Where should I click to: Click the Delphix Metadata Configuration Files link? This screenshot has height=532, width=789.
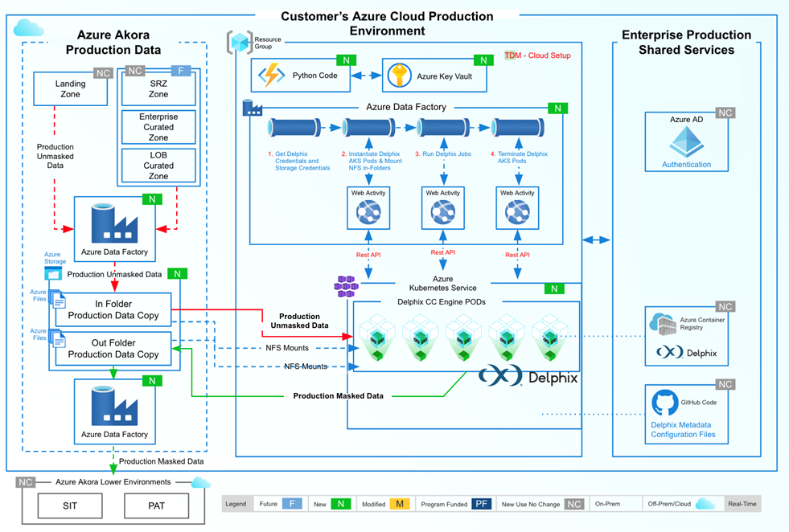tap(683, 430)
